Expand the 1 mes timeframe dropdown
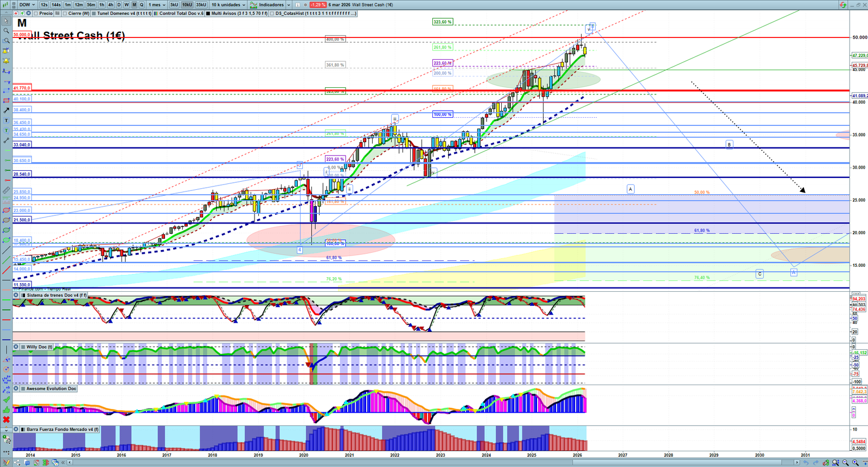 (x=157, y=5)
